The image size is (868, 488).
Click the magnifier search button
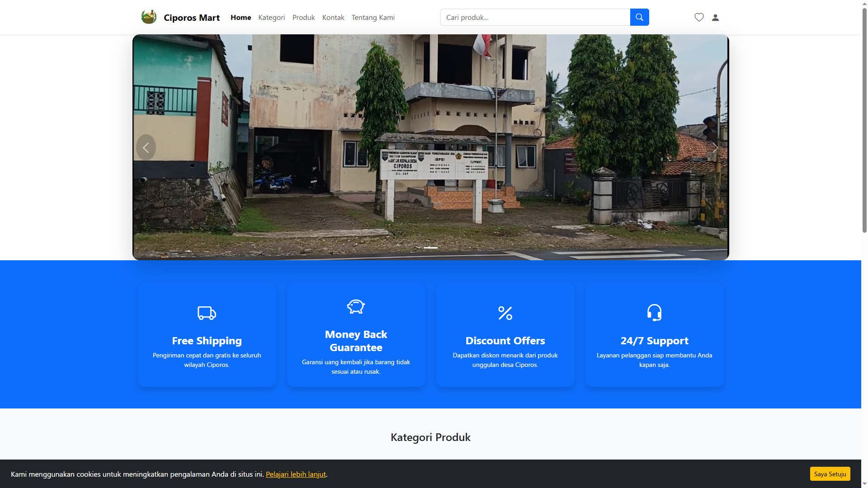639,17
